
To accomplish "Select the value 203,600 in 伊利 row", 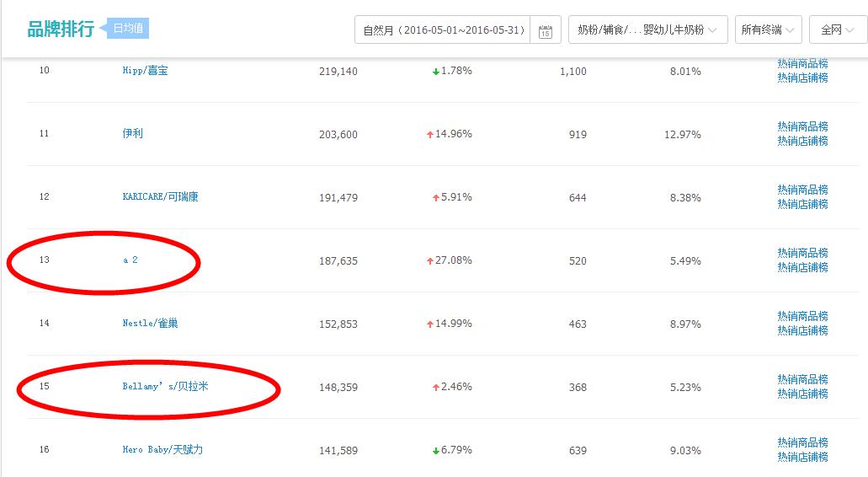I will (x=338, y=135).
